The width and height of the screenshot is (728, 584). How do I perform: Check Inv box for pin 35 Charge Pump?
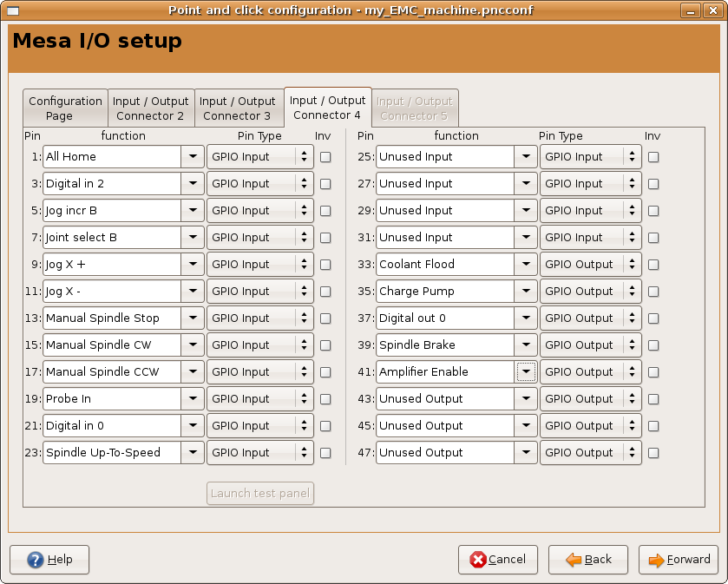[x=653, y=292]
